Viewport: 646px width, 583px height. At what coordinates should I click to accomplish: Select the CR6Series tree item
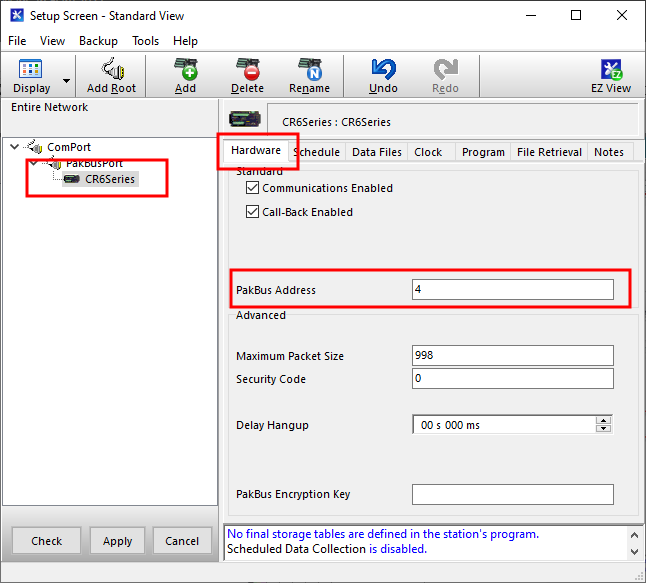coord(101,179)
